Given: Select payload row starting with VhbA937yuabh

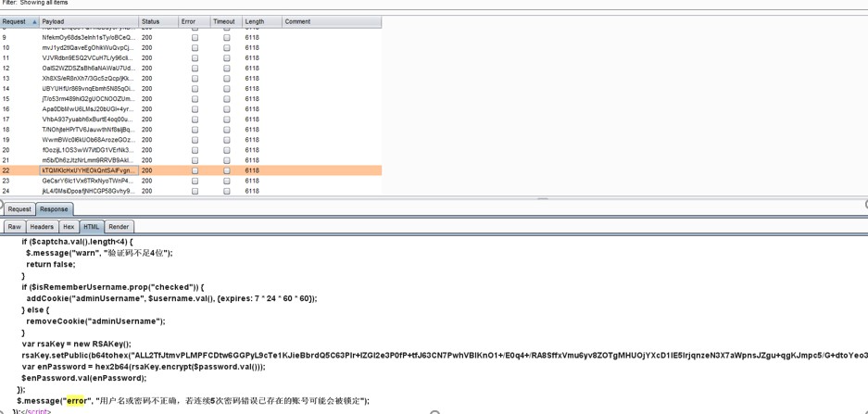Looking at the screenshot, I should [x=89, y=119].
